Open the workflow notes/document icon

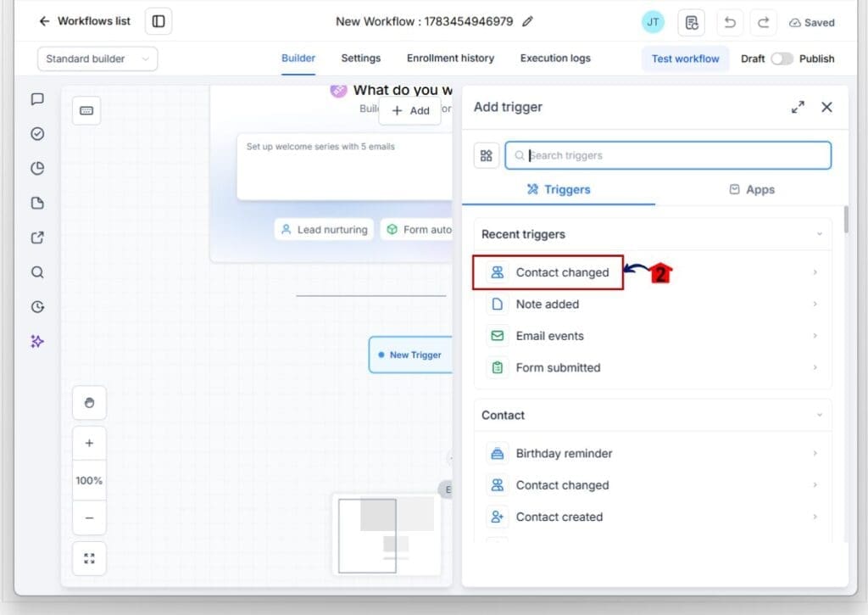pyautogui.click(x=692, y=23)
